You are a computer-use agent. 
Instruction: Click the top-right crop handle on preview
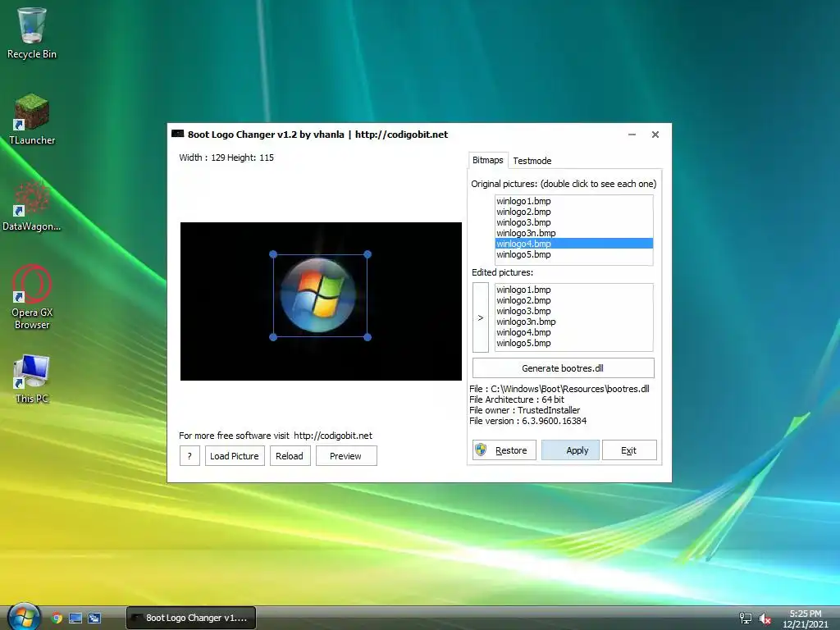[x=367, y=254]
